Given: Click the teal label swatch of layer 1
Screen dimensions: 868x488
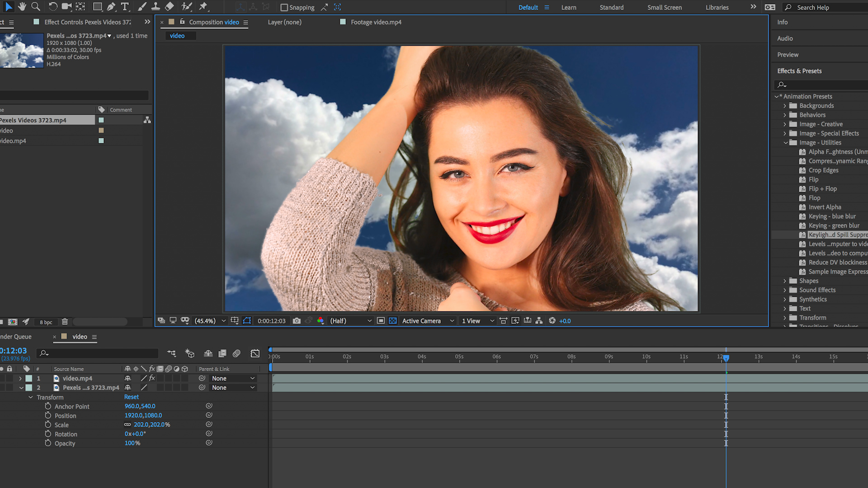Looking at the screenshot, I should click(x=29, y=379).
